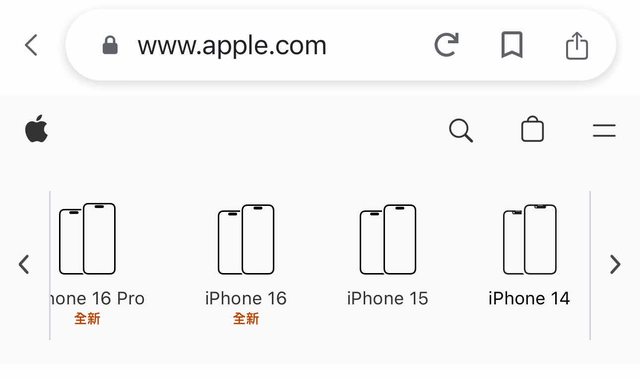
Task: Reload the page with the refresh icon
Action: point(447,44)
